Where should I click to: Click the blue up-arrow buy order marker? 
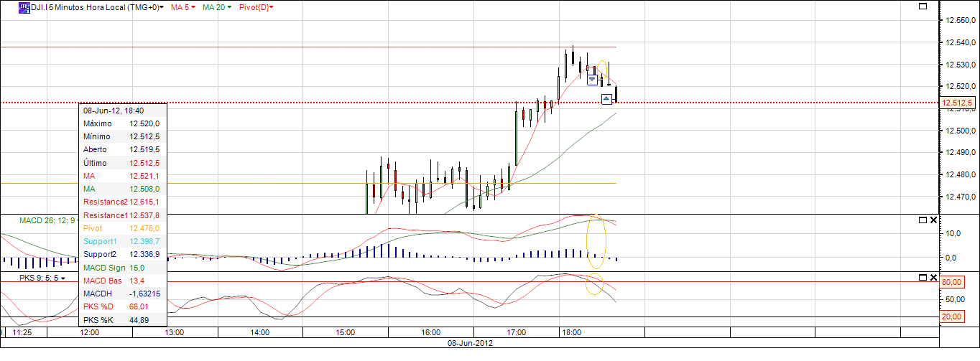pyautogui.click(x=607, y=98)
